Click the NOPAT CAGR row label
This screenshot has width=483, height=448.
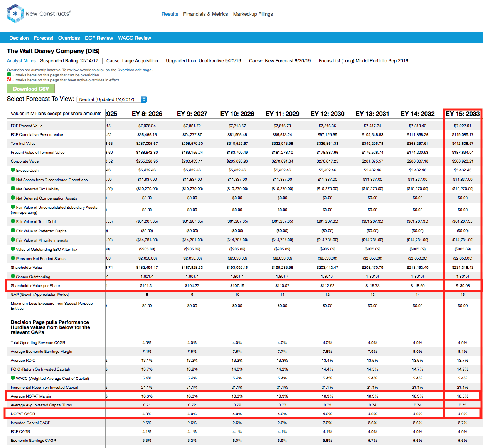point(23,414)
